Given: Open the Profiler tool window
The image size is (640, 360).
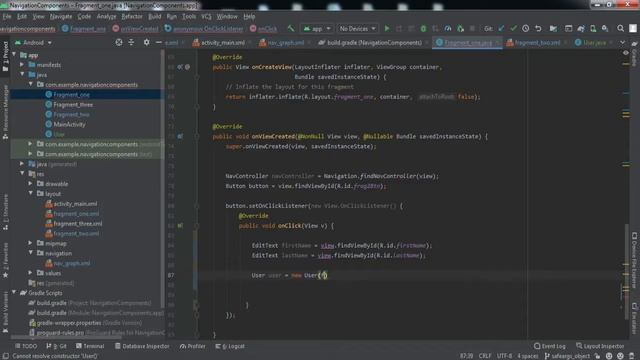Looking at the screenshot, I should tap(193, 346).
